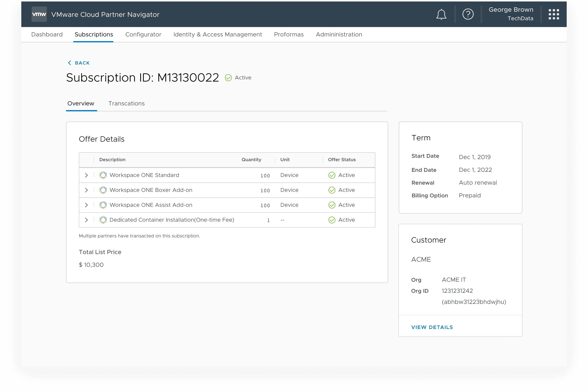This screenshot has height=392, width=588.
Task: Open the help question mark icon
Action: [x=468, y=14]
